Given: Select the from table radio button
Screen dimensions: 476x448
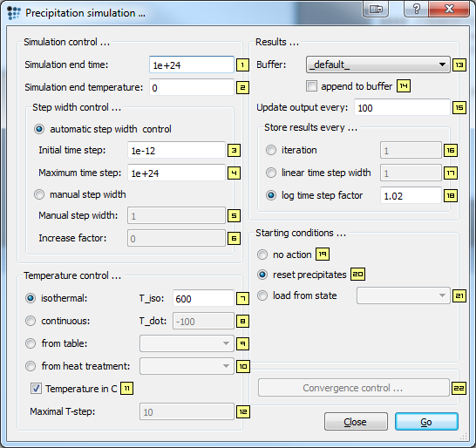Looking at the screenshot, I should coord(31,343).
